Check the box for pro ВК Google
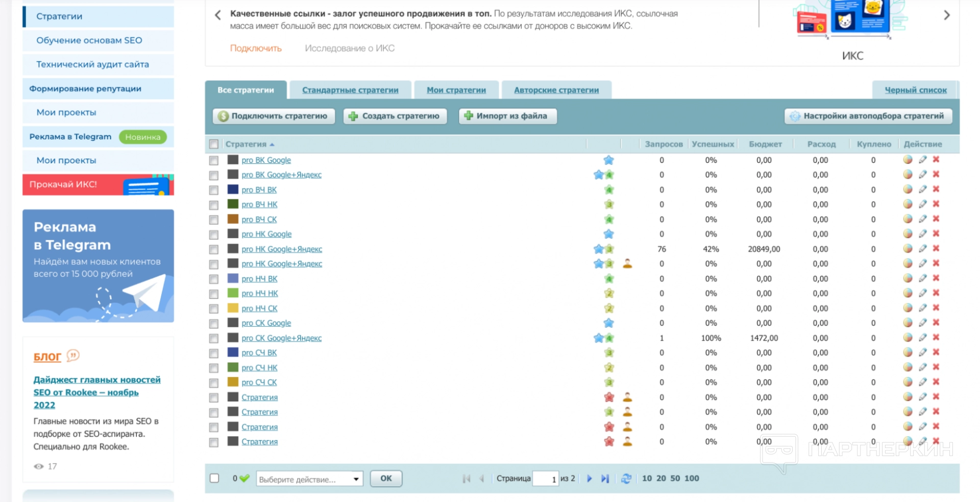Image resolution: width=980 pixels, height=502 pixels. 214,160
